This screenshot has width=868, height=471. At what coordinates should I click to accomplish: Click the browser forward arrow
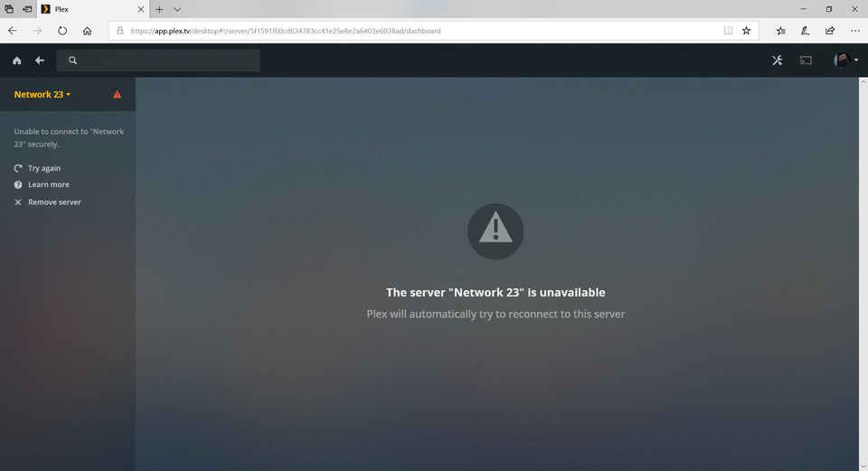tap(37, 31)
